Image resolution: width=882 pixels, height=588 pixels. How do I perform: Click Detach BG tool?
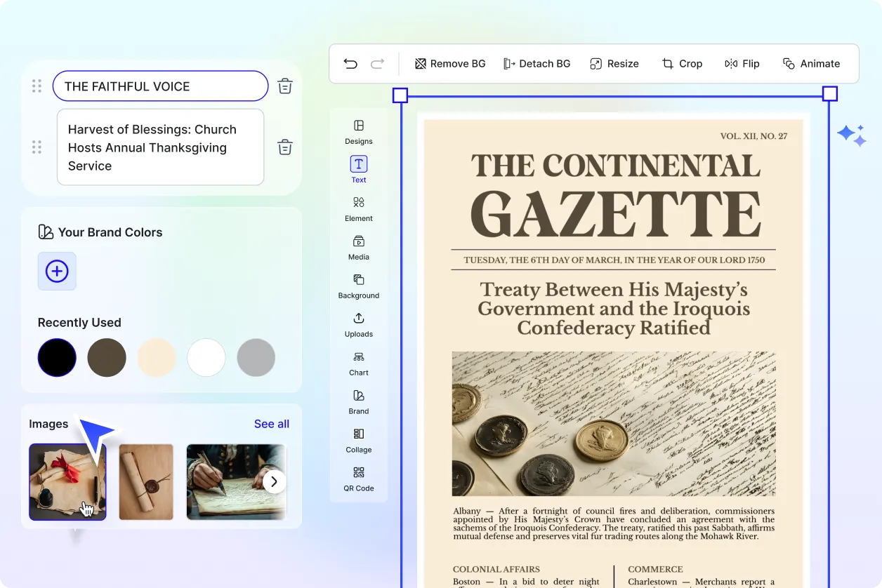click(x=537, y=64)
